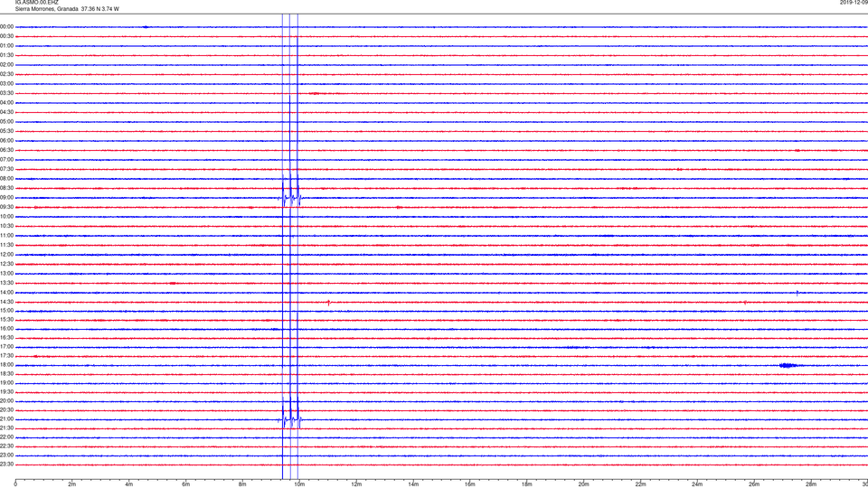
Task: Select the 15:00 trace time label
Action: 6,311
